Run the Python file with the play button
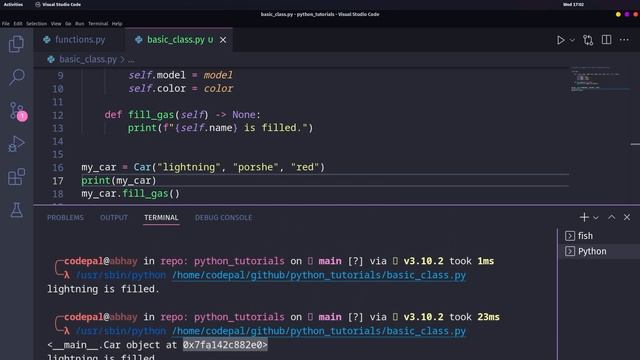 coord(561,40)
